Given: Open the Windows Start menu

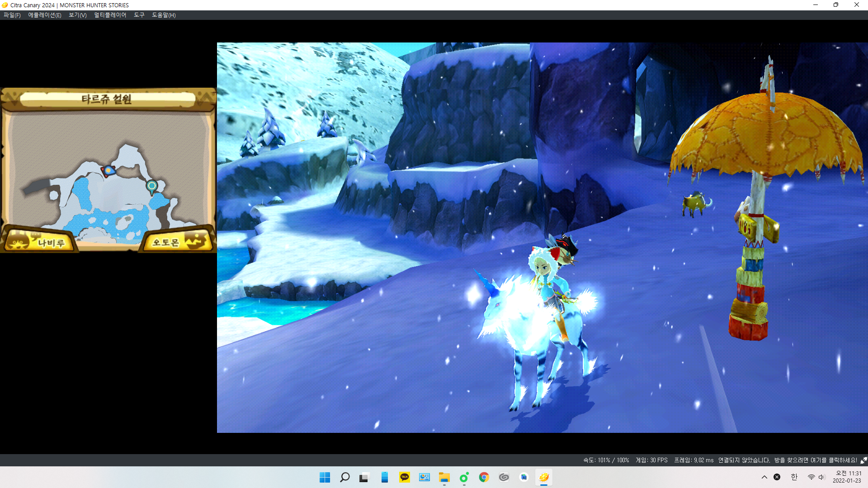Looking at the screenshot, I should click(x=325, y=477).
